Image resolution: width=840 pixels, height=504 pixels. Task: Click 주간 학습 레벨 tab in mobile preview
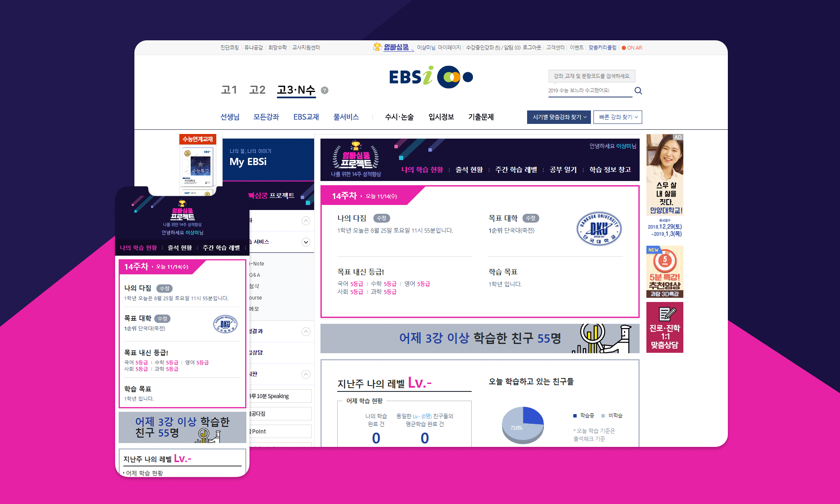click(221, 248)
